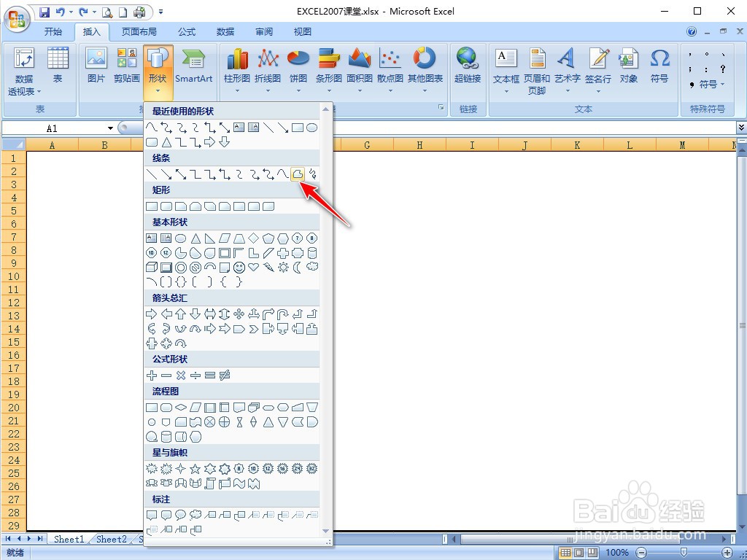Click the Omega Symbol button
Viewport: 747px width, 560px height.
[x=659, y=66]
